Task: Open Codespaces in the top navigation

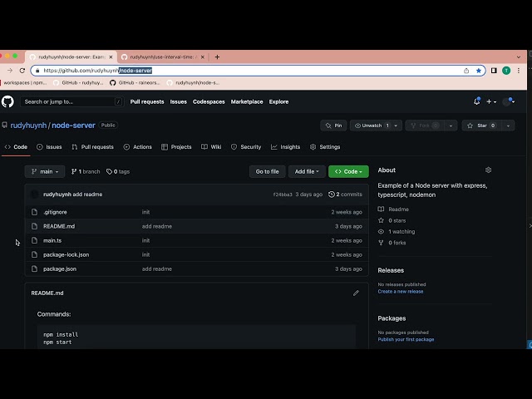Action: coord(209,101)
